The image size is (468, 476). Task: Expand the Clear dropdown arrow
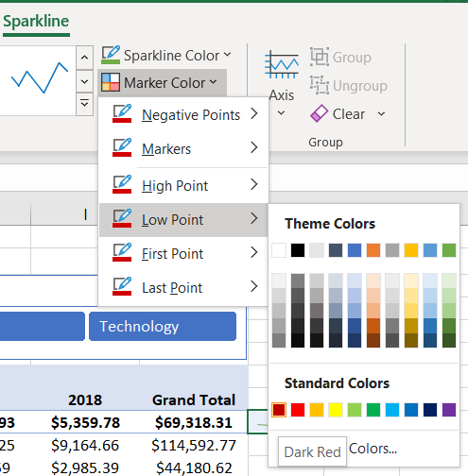click(381, 113)
